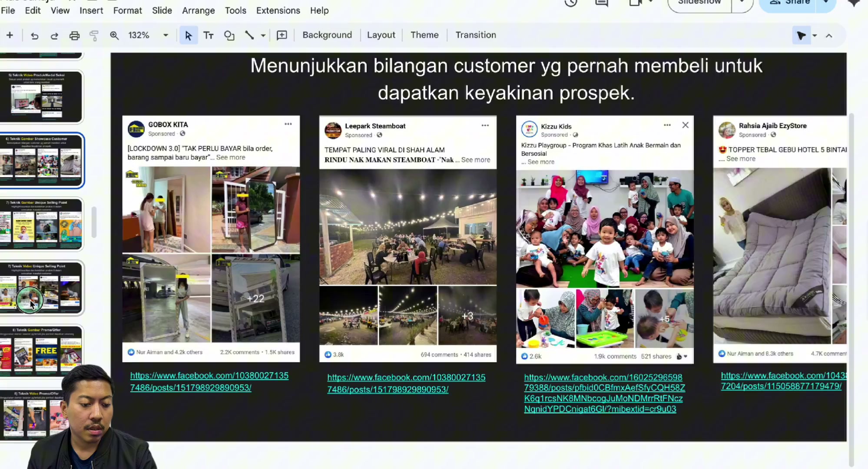Screen dimensions: 868x469
Task: Open comment history icon in header
Action: pyautogui.click(x=602, y=3)
